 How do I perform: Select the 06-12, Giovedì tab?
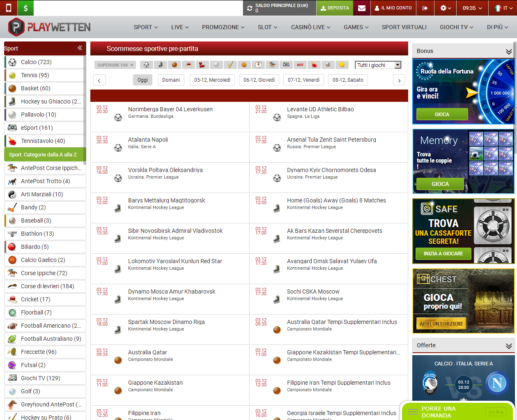[x=259, y=80]
